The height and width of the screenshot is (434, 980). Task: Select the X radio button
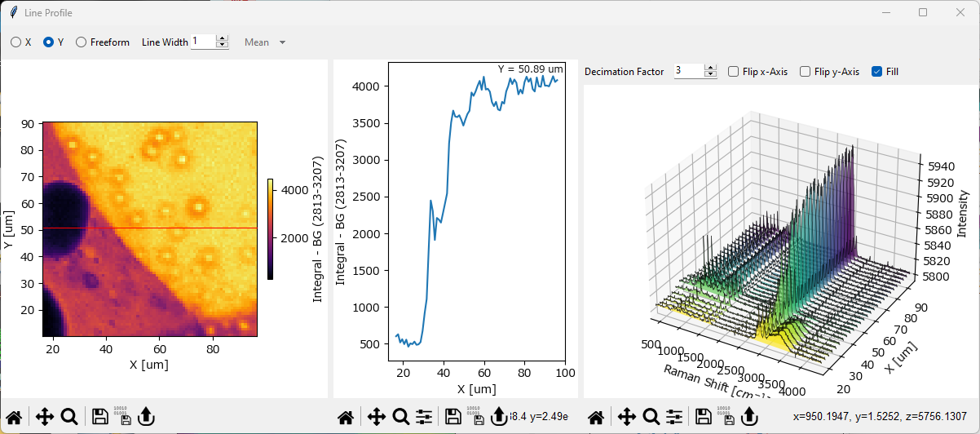(15, 42)
